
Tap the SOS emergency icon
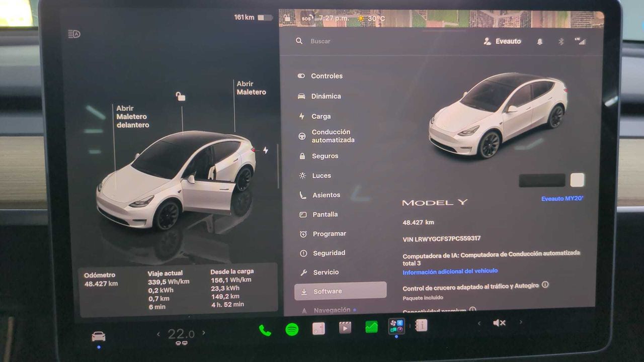(x=306, y=19)
